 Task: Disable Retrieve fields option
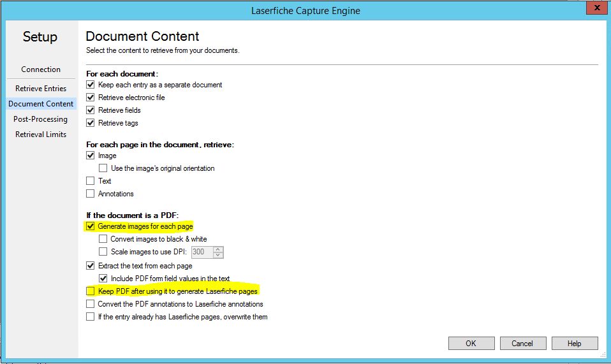pos(91,110)
